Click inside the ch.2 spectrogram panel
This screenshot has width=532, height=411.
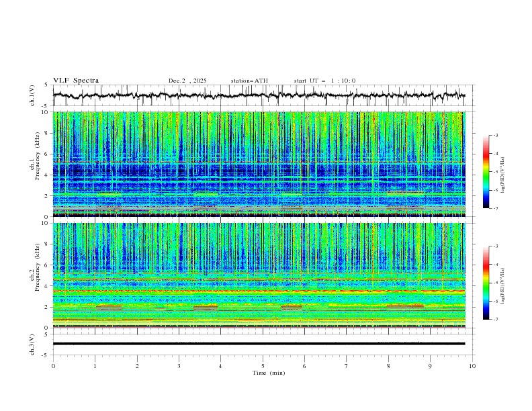click(x=259, y=275)
